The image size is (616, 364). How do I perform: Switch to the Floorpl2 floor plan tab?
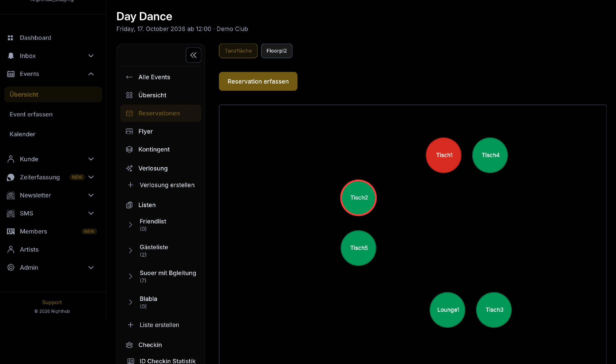click(x=276, y=51)
